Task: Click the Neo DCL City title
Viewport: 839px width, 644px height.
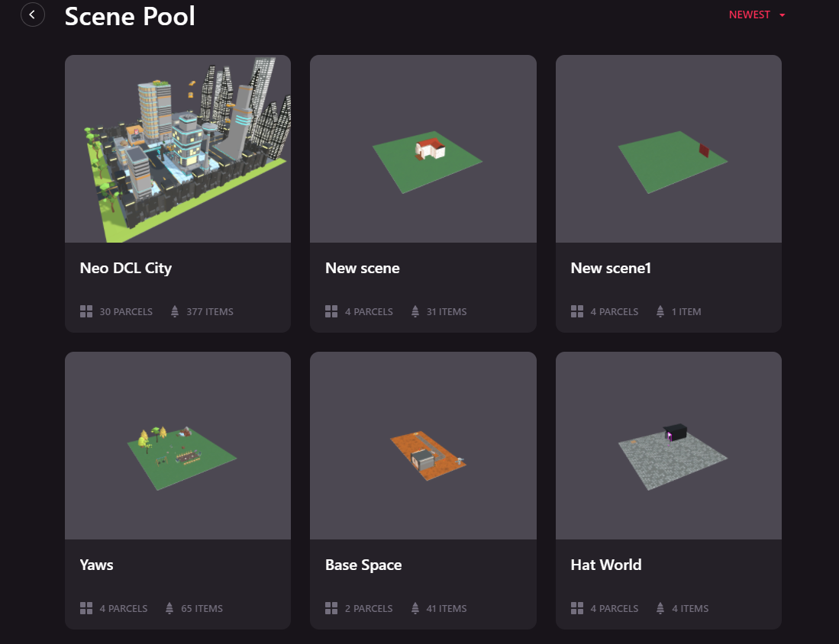Action: click(x=126, y=268)
